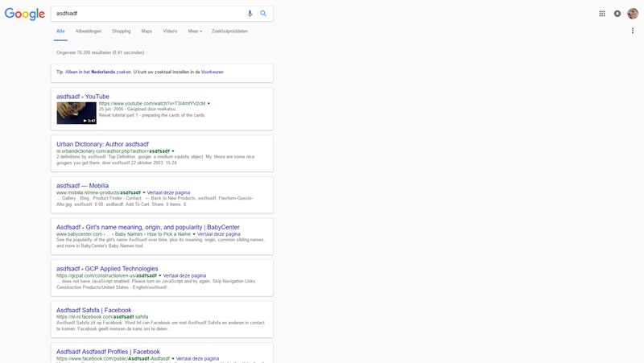Click 'Vertaal deze pagina' for Mobilia
Screen dimensions: 644x363
coord(168,192)
